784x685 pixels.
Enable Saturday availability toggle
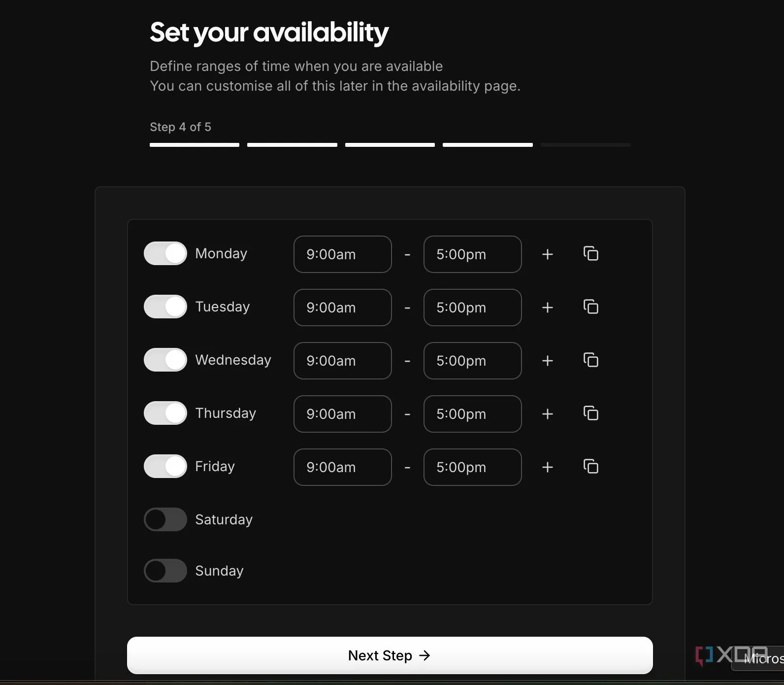coord(165,519)
